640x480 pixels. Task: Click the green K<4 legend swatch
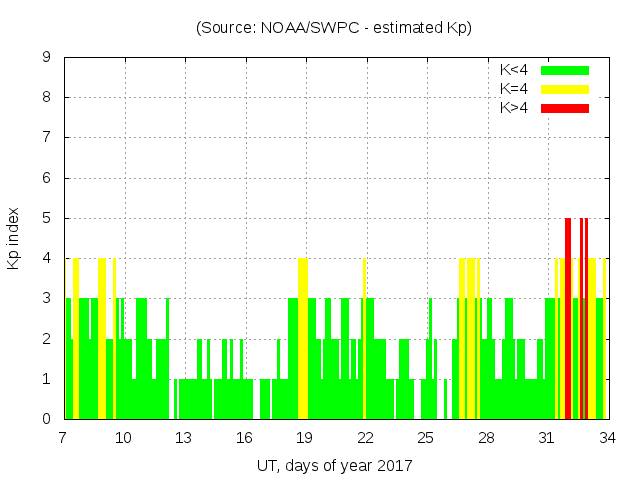(x=565, y=70)
